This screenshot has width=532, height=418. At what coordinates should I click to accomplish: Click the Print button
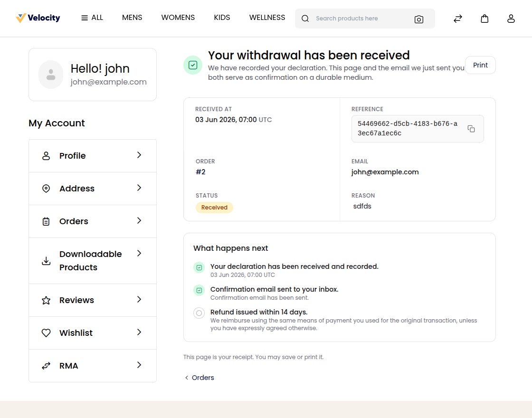[480, 65]
